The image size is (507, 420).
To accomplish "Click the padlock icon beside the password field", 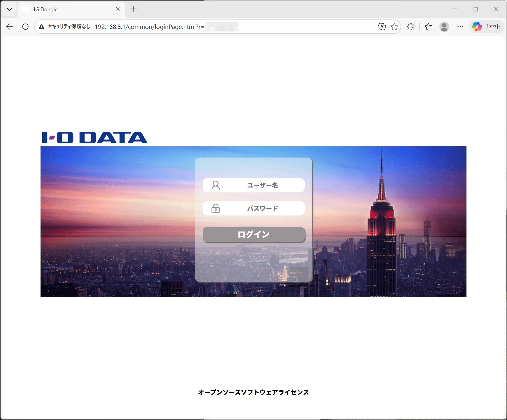I will [x=216, y=208].
